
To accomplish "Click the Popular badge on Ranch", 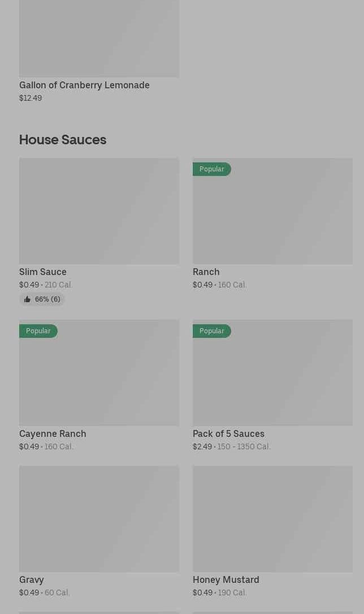I will 211,169.
